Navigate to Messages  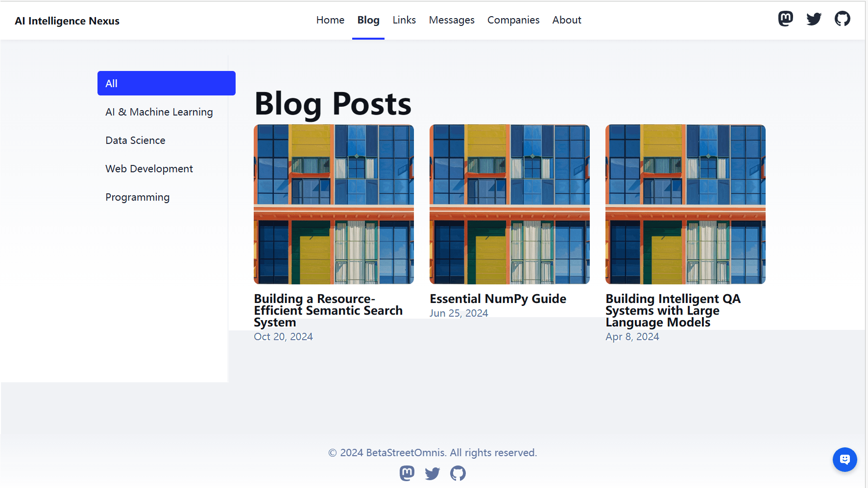(452, 20)
